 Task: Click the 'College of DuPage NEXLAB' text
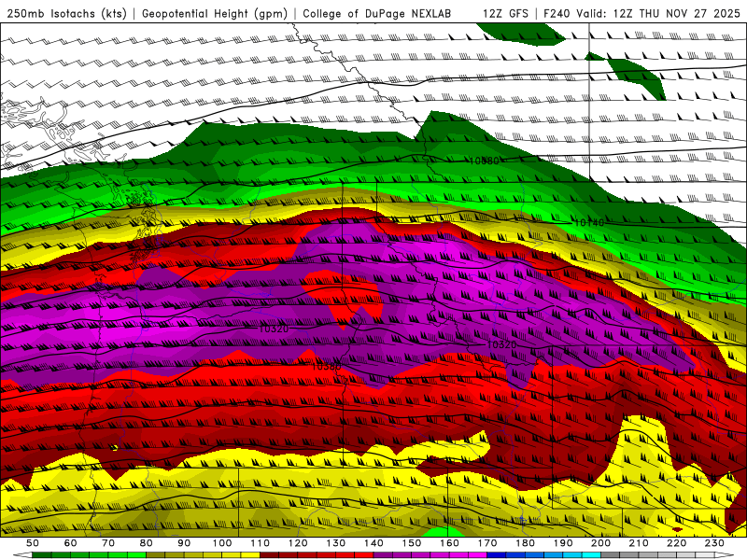pos(377,13)
